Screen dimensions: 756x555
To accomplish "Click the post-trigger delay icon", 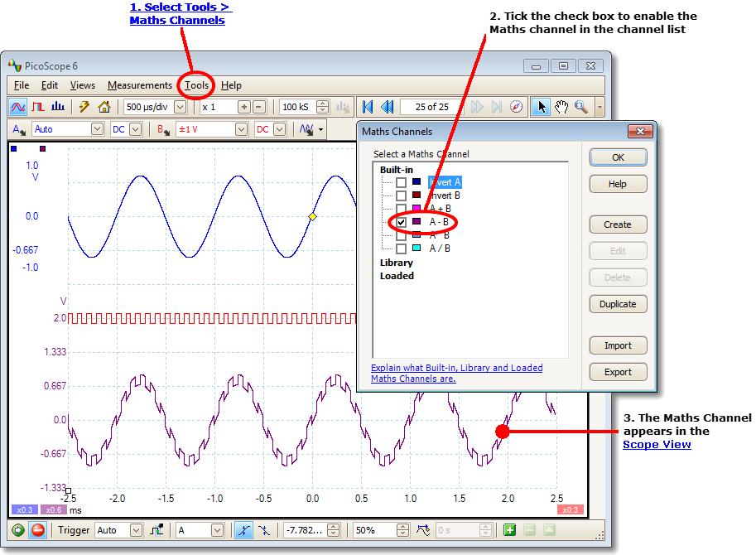I will click(423, 530).
